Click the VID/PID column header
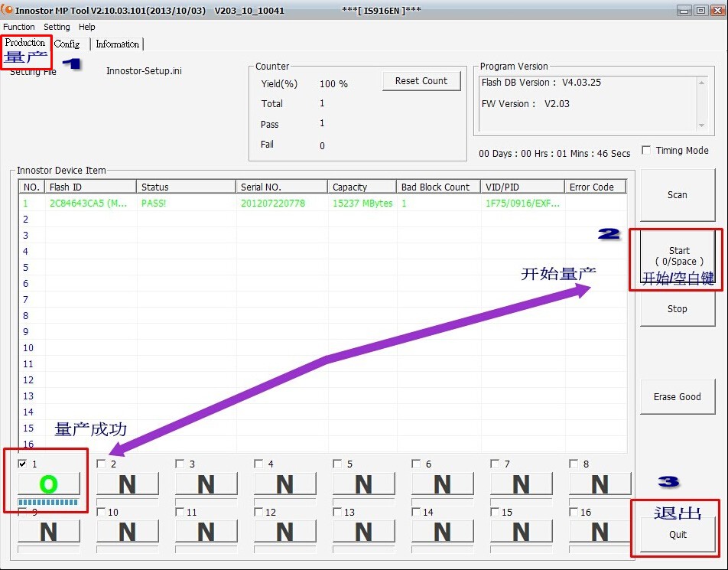 523,187
